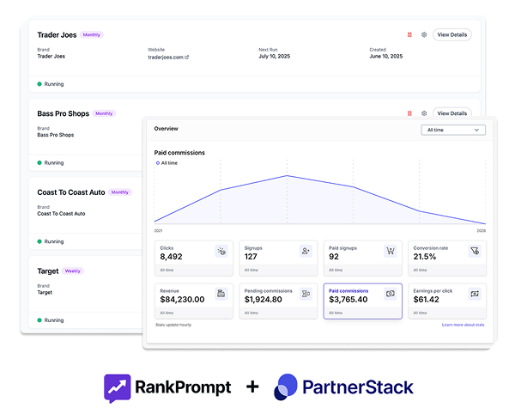Image resolution: width=515 pixels, height=420 pixels.
Task: Delete the Trader Joes entry
Action: pyautogui.click(x=409, y=35)
